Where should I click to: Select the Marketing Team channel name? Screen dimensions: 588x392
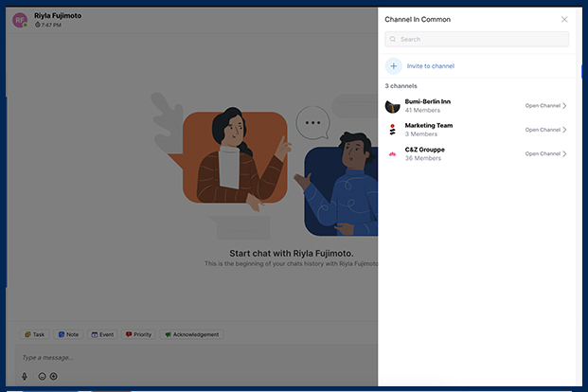click(x=429, y=126)
